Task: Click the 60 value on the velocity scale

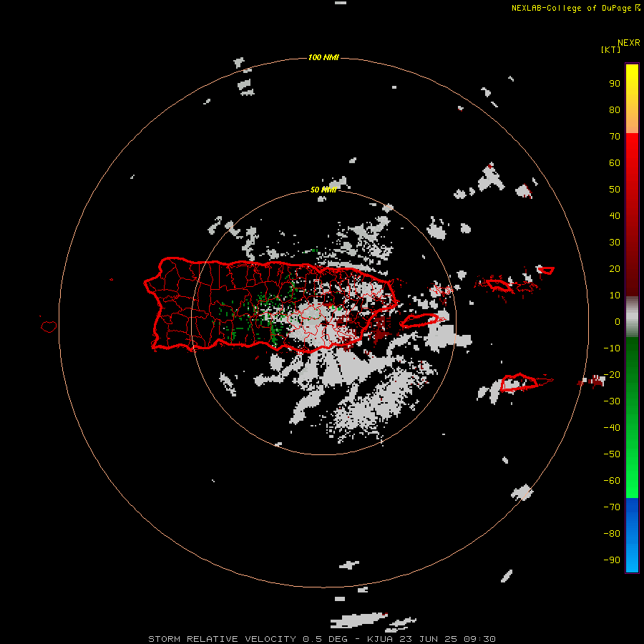Action: 615,162
